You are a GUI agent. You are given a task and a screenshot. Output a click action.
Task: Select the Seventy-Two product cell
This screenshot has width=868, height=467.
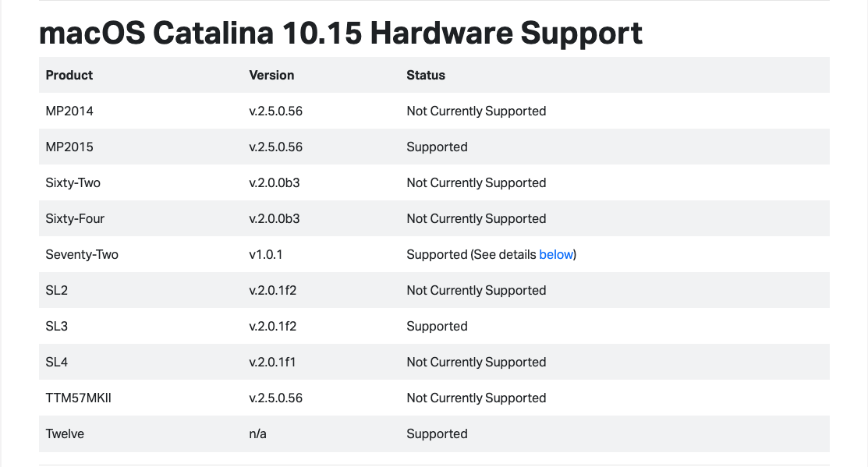[x=82, y=254]
